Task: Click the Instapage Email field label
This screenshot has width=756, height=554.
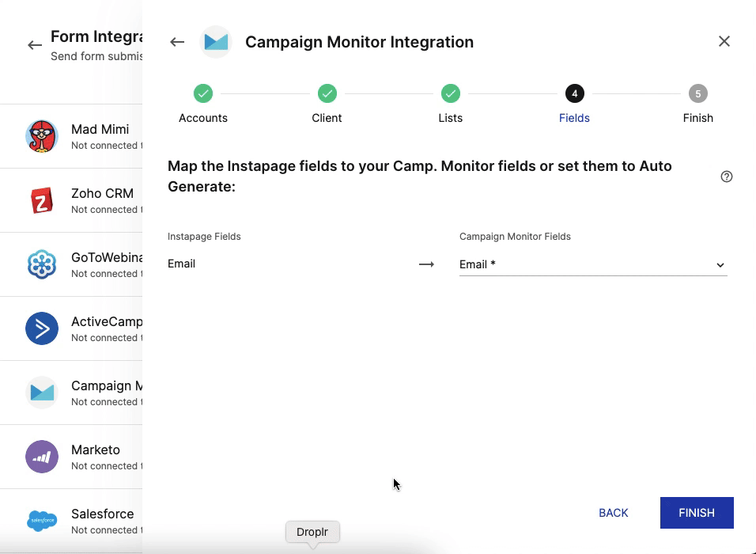Action: pyautogui.click(x=181, y=264)
